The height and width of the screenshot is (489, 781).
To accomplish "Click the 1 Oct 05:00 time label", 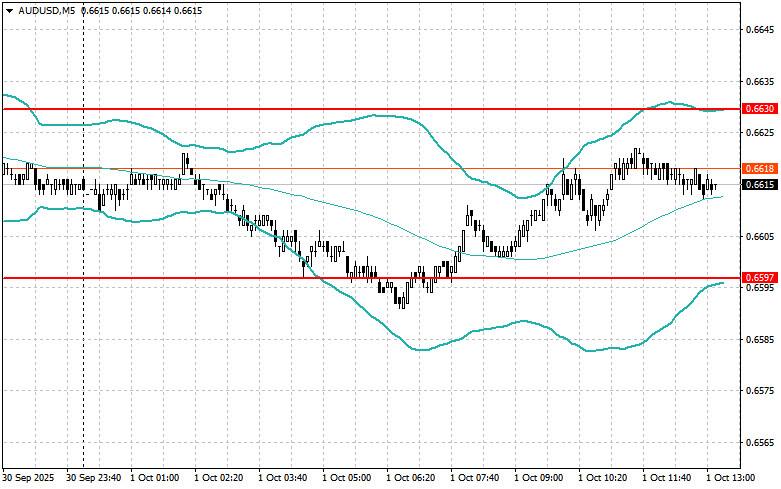I will [347, 478].
